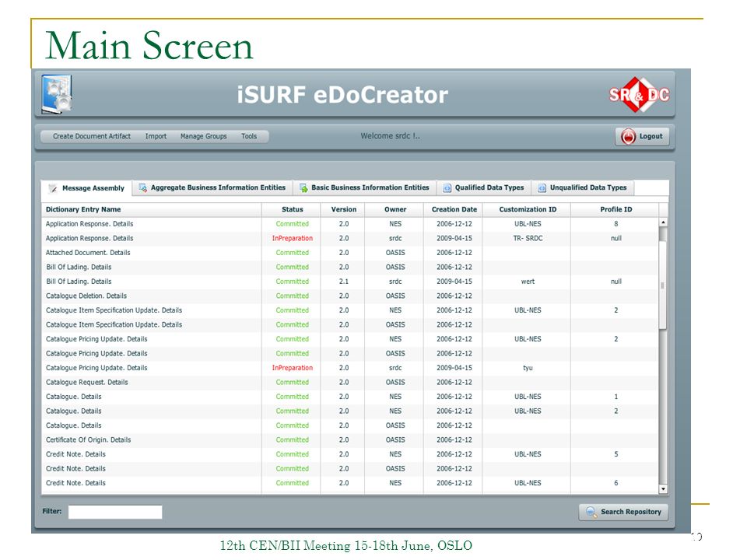Click the TR- SRDC customization ID cell
The height and width of the screenshot is (560, 747).
pos(528,239)
